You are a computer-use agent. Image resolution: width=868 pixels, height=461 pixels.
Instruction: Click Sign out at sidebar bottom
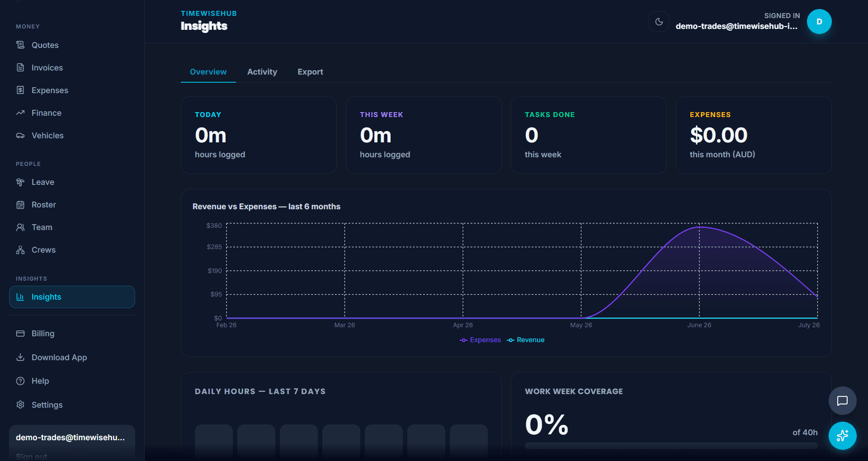tap(31, 456)
